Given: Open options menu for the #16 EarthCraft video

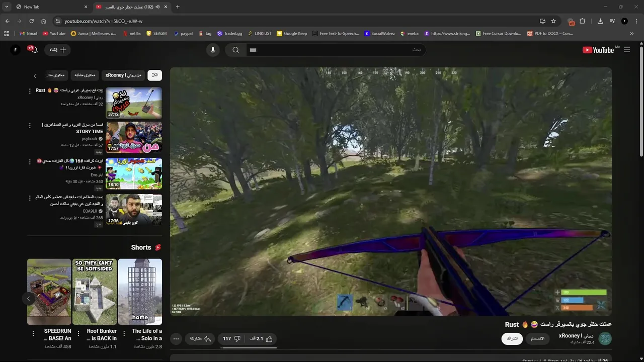Looking at the screenshot, I should [x=30, y=162].
